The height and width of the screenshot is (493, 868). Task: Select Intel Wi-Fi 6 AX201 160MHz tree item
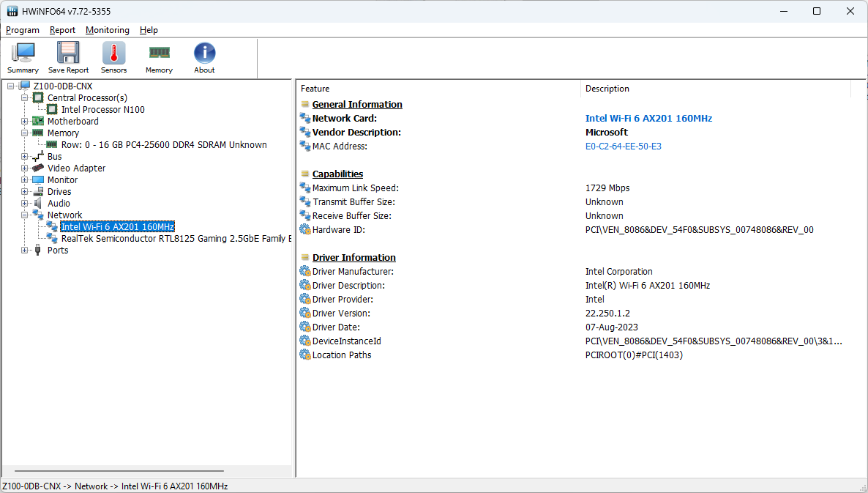point(118,226)
